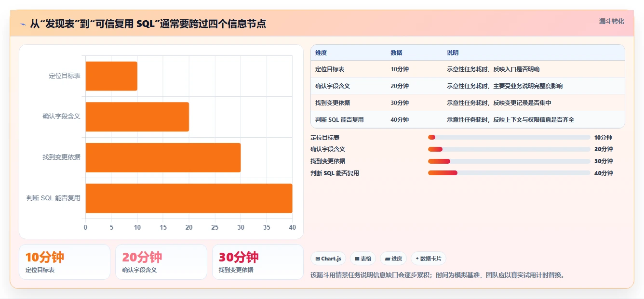Screen dimensions: 644x299
Task: Click the 判断 SQL 能否复用 progress bar
Action: tap(509, 173)
